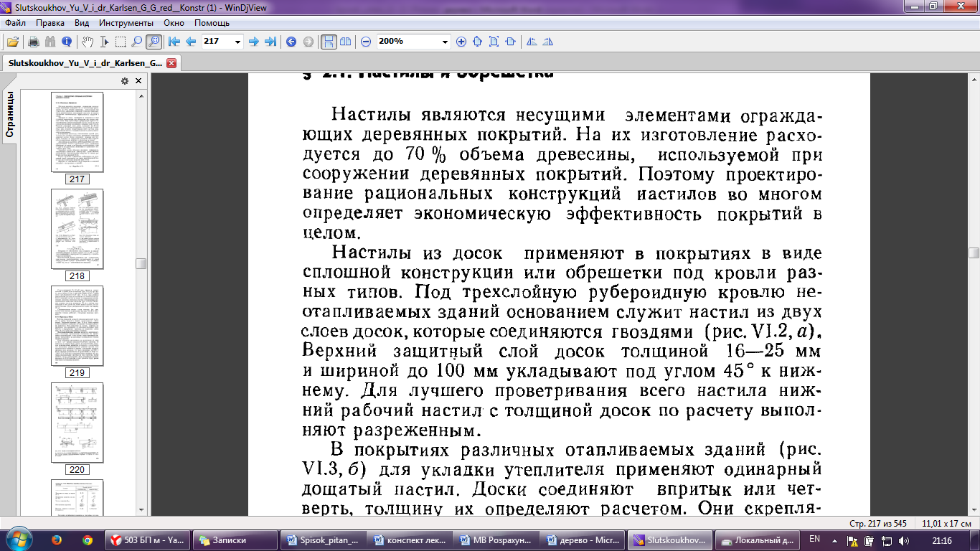Open page 219 thumbnail

coord(77,326)
